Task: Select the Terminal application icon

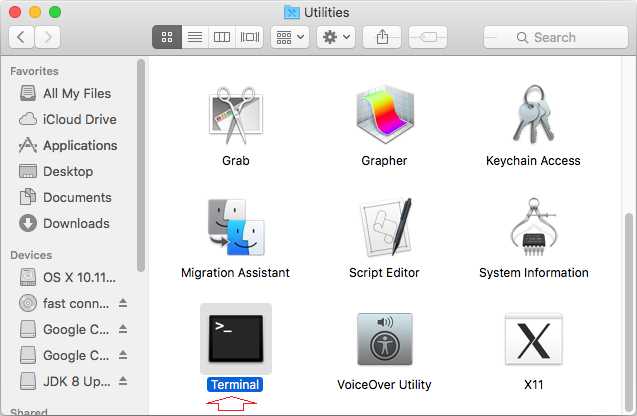Action: coord(236,339)
